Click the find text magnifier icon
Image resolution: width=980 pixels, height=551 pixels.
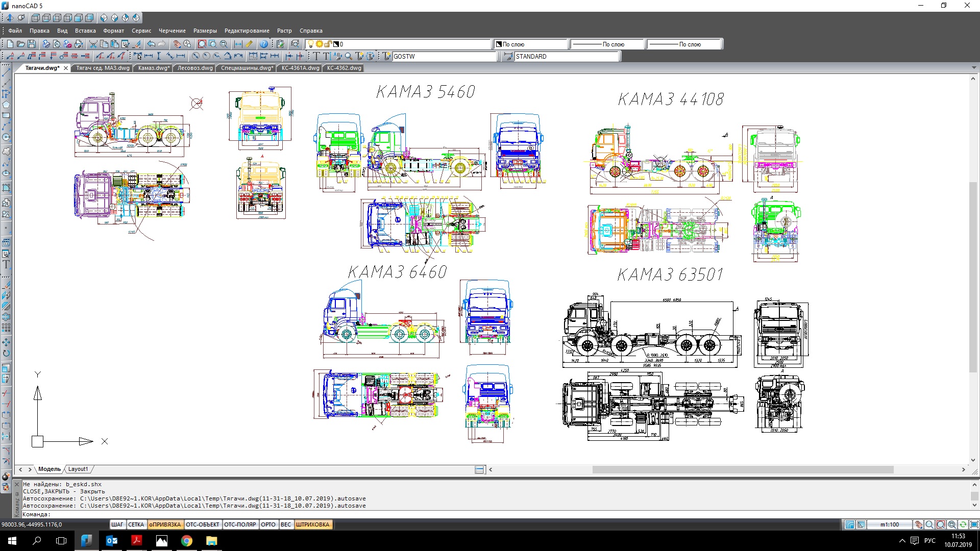348,56
